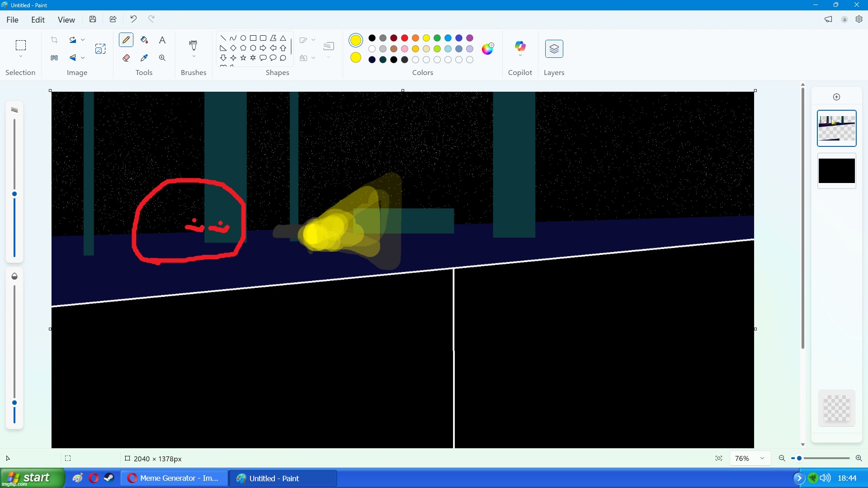Select the Text tool
This screenshot has height=488, width=868.
coord(162,40)
